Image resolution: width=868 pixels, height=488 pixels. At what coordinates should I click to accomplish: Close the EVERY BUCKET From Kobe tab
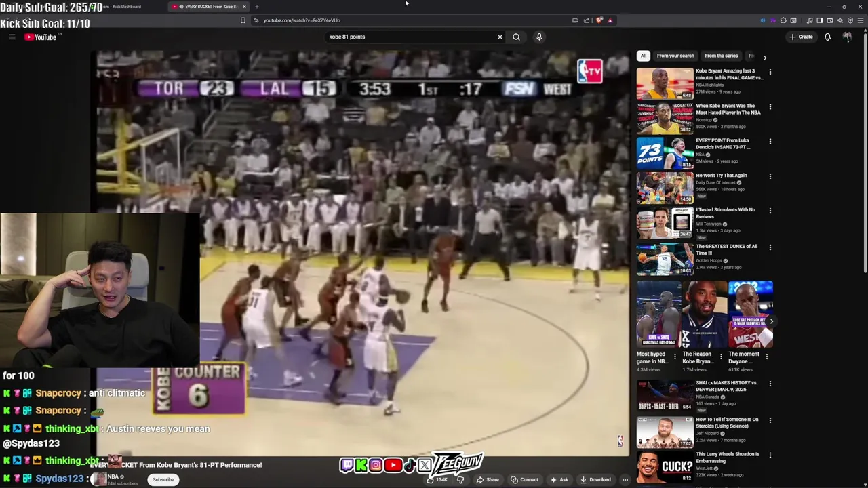pyautogui.click(x=244, y=7)
